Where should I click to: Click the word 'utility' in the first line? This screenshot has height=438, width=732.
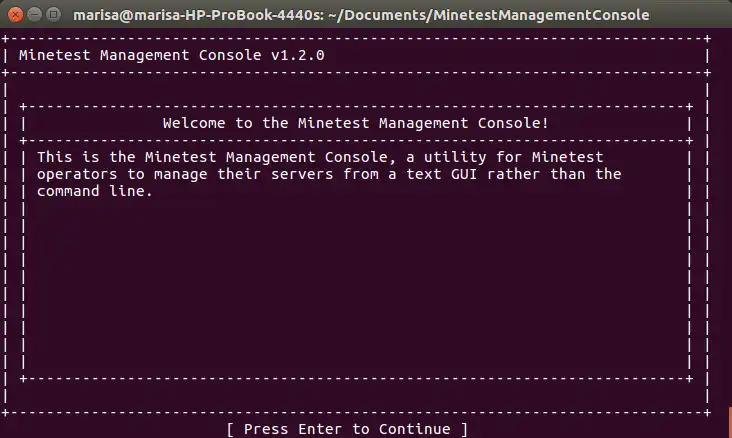pos(455,157)
